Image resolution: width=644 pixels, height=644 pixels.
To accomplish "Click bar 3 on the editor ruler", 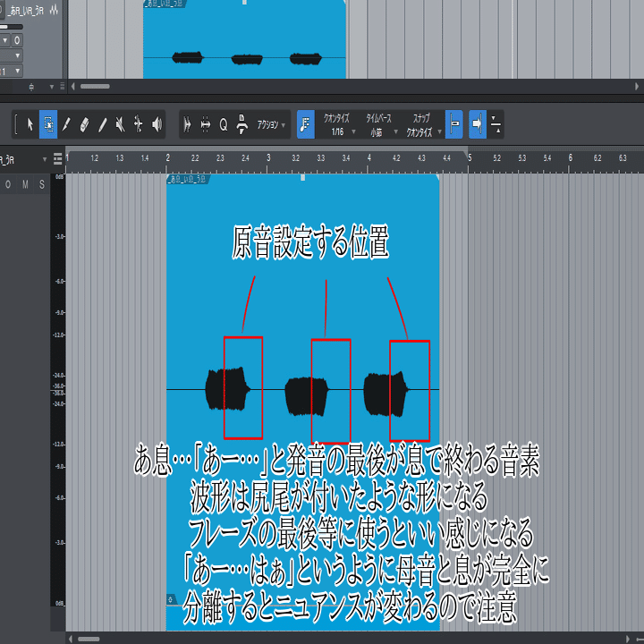I will coord(268,157).
